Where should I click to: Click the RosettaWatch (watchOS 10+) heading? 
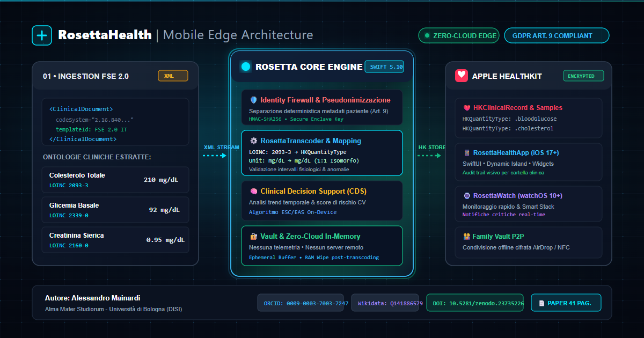coord(518,196)
